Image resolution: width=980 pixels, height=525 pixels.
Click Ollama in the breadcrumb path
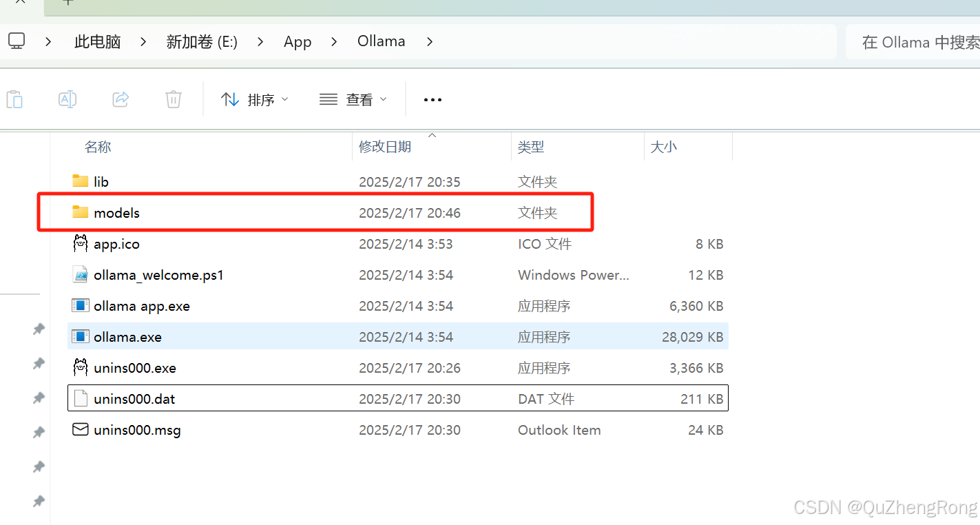(381, 41)
